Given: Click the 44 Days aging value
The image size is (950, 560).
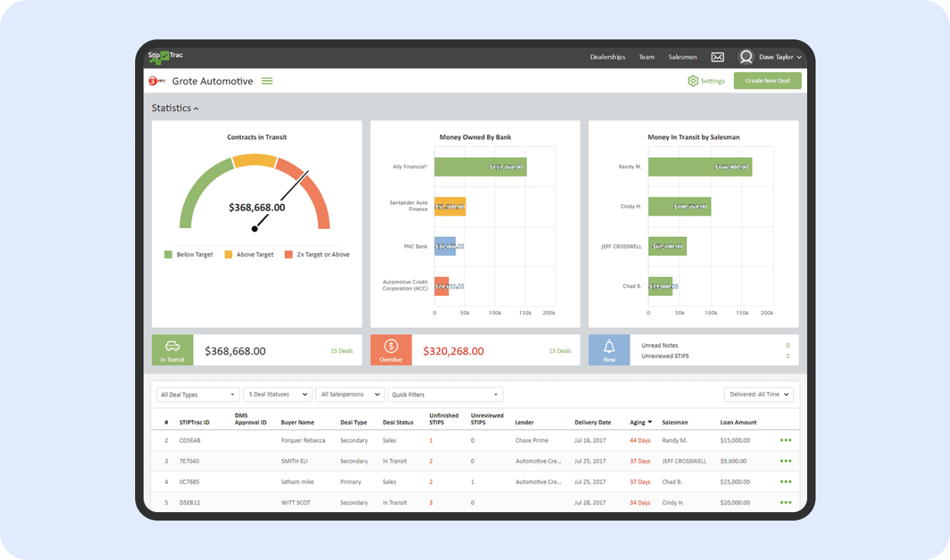Looking at the screenshot, I should 640,440.
